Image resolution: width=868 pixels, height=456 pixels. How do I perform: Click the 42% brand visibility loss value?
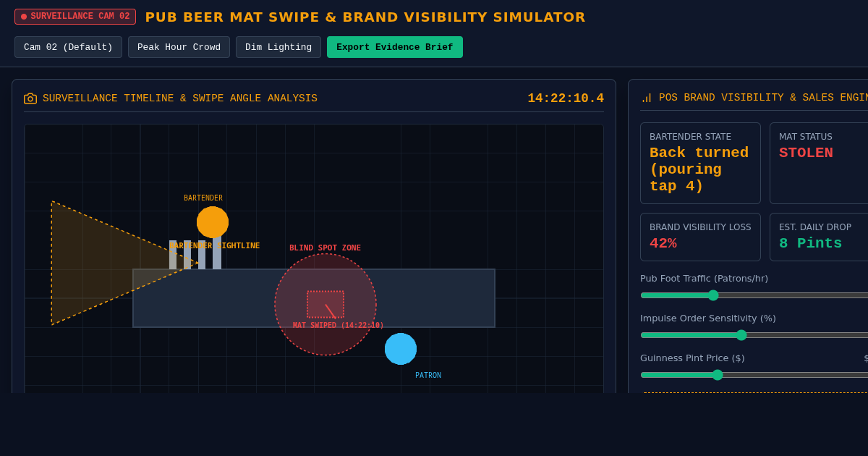[x=663, y=244]
